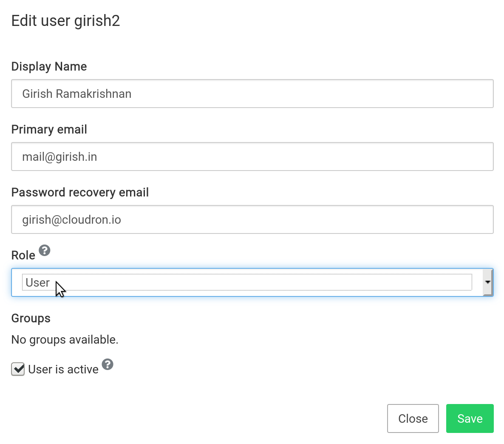Click the Password recovery email label

80,193
